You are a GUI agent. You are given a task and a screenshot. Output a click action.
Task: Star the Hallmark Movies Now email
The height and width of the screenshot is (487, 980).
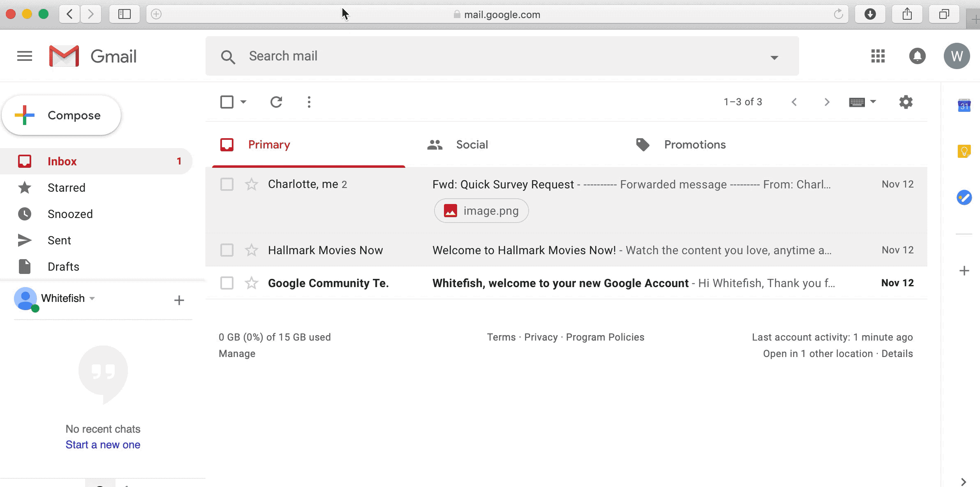[251, 250]
